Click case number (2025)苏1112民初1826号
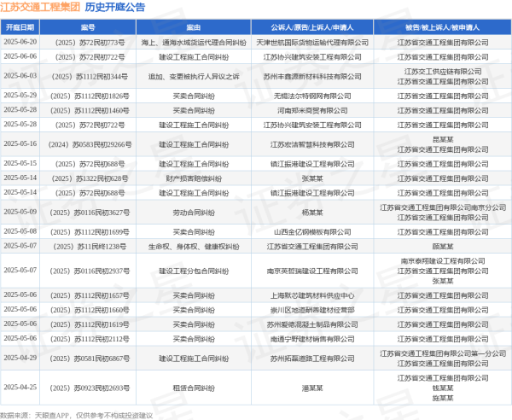Screen dimensions: 512x420 click(x=88, y=96)
